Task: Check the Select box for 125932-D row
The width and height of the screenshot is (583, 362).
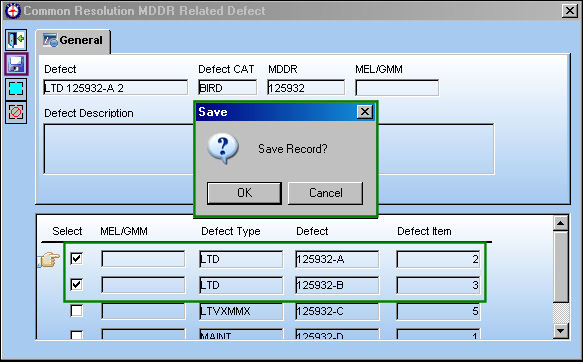Action: [x=77, y=335]
